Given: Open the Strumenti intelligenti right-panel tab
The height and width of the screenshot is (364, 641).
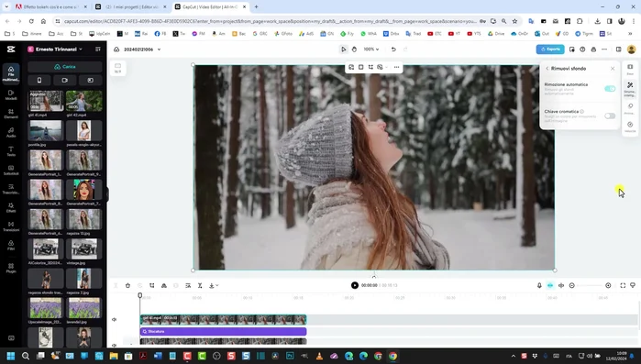Looking at the screenshot, I should pos(630,89).
